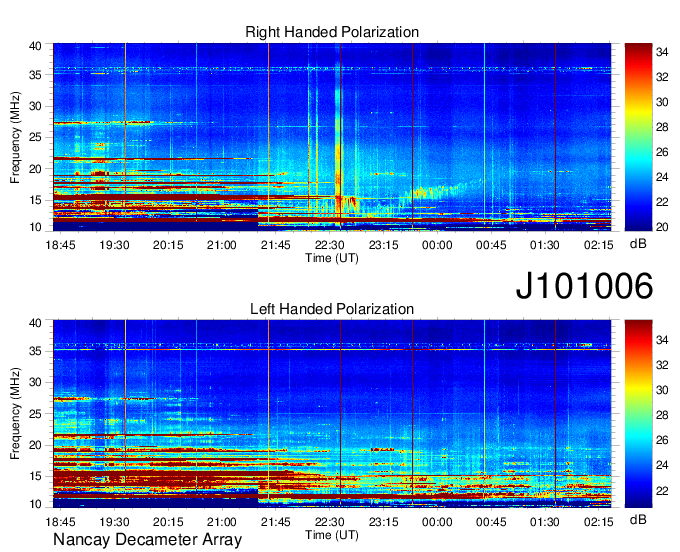This screenshot has width=680, height=552.
Task: Click 22:30 time tick on Right Handed plot
Action: point(330,245)
